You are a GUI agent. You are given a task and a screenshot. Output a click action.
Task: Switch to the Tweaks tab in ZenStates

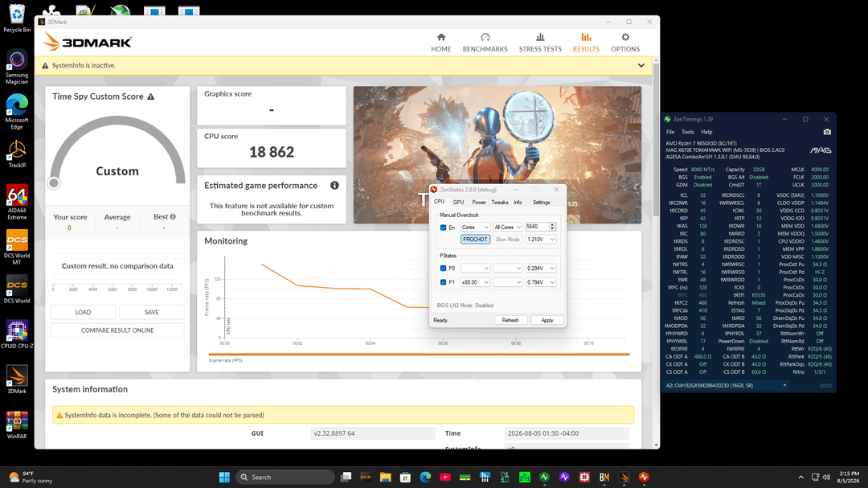point(499,202)
